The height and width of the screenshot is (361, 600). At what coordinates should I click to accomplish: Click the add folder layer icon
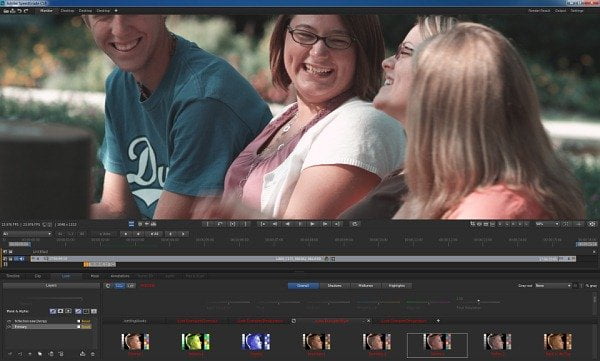click(40, 354)
